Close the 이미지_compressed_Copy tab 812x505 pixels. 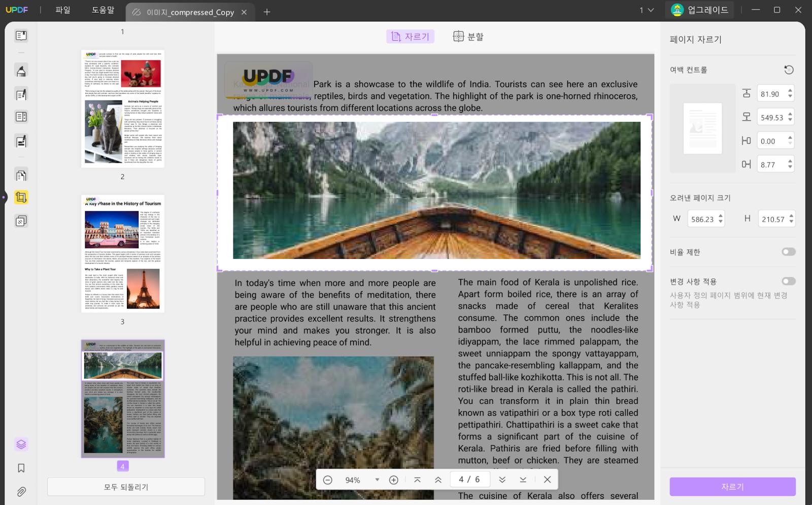tap(244, 12)
